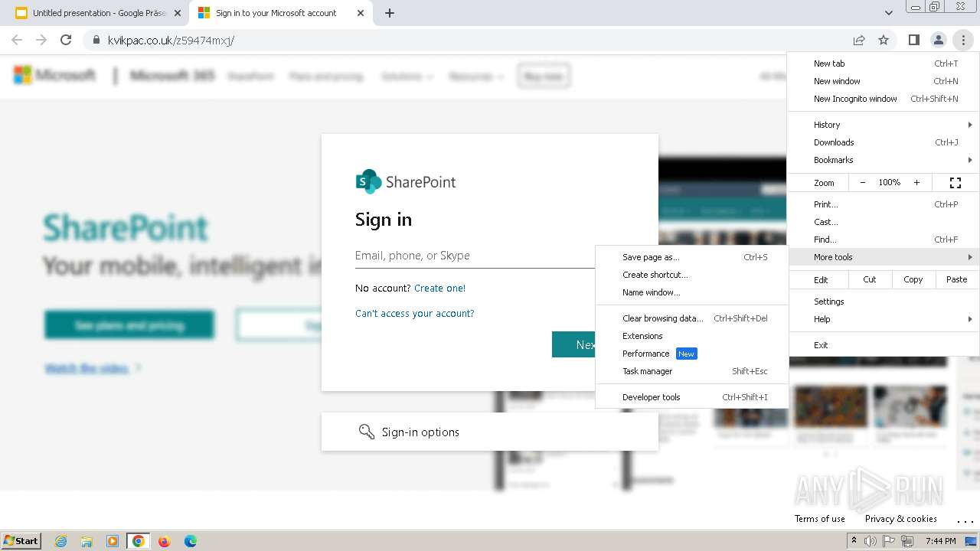The image size is (980, 551).
Task: Open Extensions from More tools
Action: [x=691, y=336]
